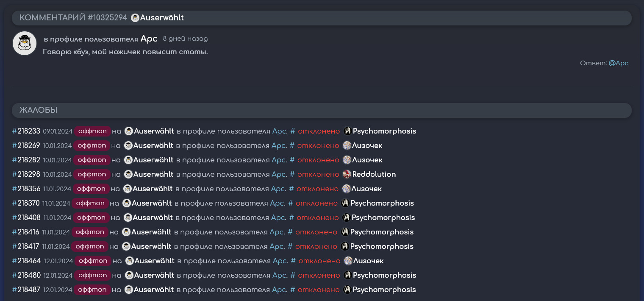Open complaint #218408
The width and height of the screenshot is (644, 301).
(x=26, y=218)
